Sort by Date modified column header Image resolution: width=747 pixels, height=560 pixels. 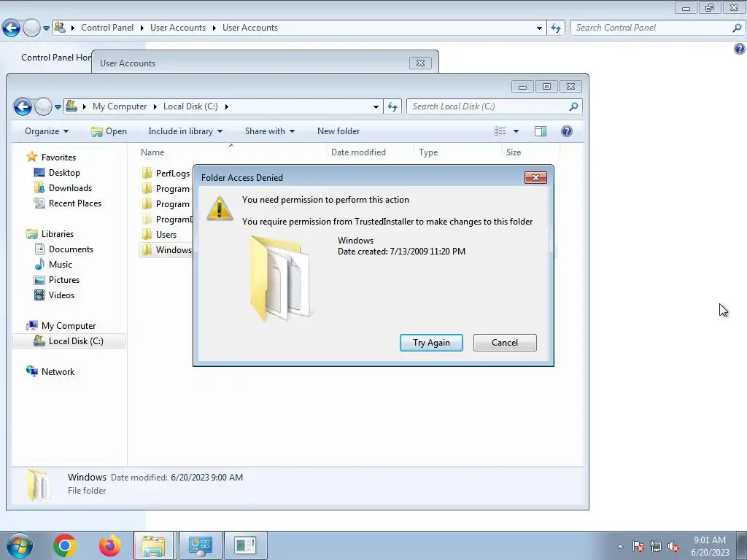tap(358, 152)
